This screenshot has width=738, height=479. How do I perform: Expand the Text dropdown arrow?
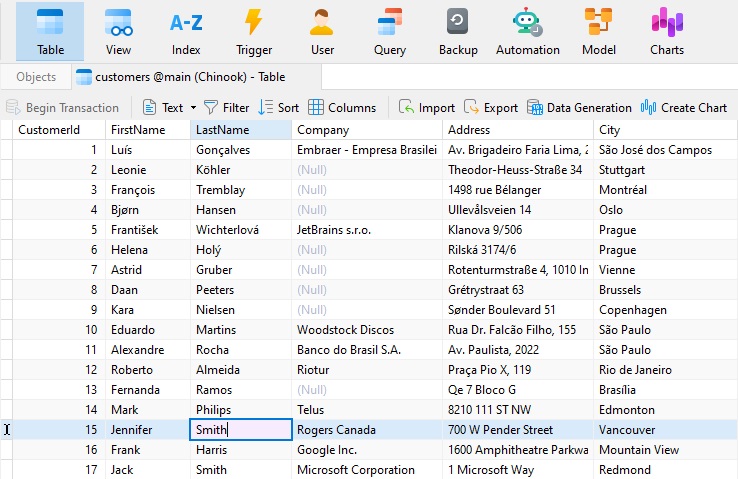193,108
